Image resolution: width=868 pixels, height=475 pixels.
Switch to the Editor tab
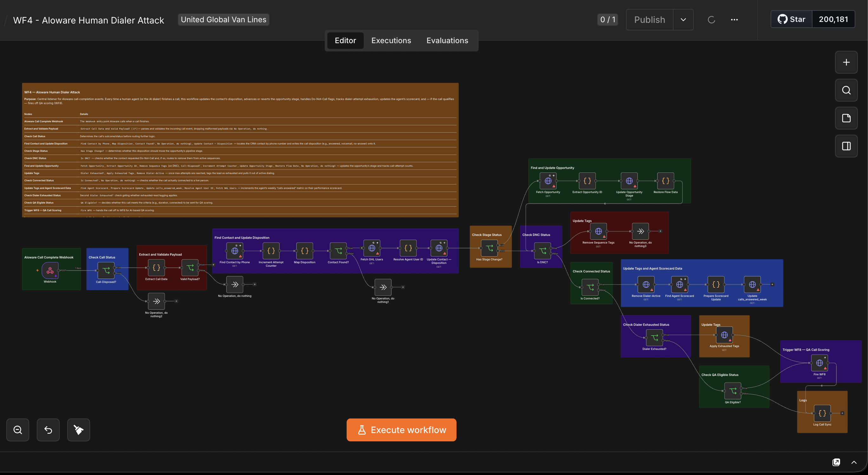tap(345, 40)
